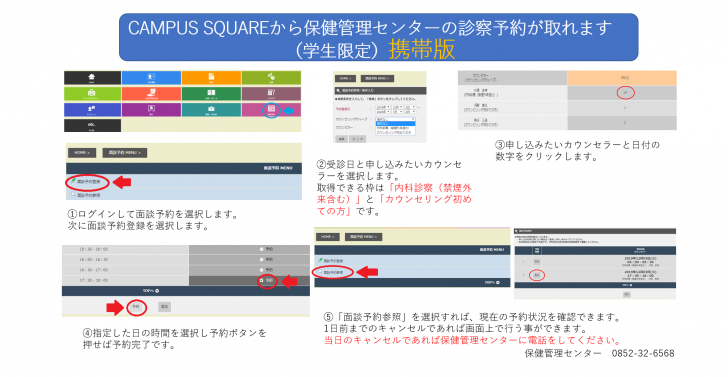The height and width of the screenshot is (377, 728).
Task: Click the HOME breadcrumb in the step ② search form
Action: point(345,78)
